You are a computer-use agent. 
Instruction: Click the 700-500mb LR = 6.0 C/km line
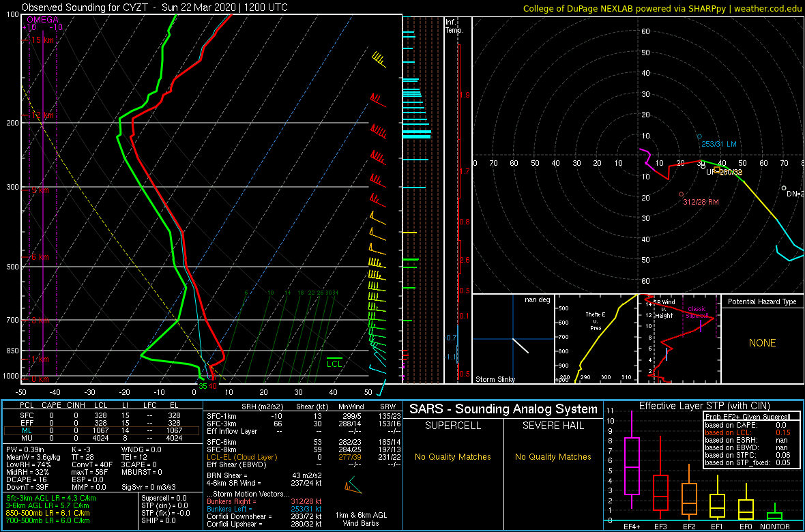(x=47, y=520)
